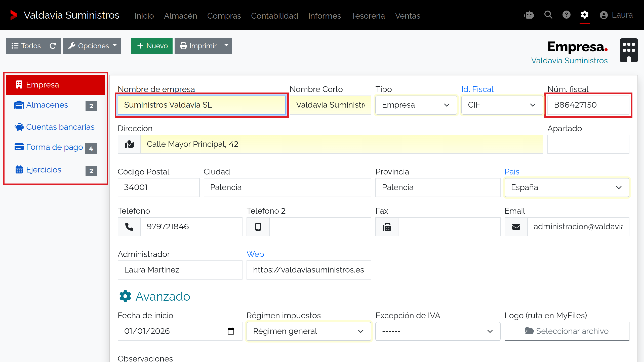Click the mobile icon next to Teléfono 2
644x362 pixels.
tap(258, 227)
